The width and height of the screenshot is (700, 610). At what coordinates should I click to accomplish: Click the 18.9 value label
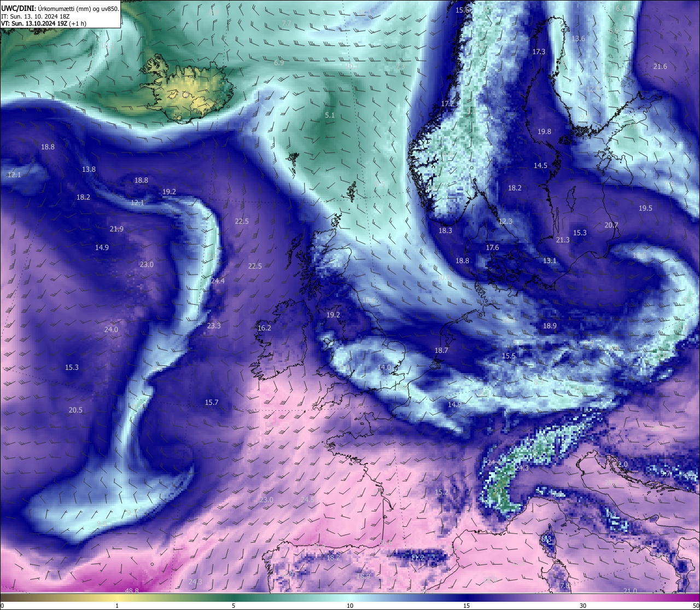[550, 326]
